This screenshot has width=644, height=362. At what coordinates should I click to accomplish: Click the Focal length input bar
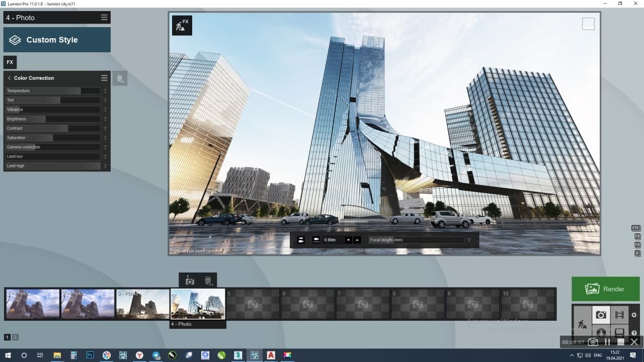point(416,240)
